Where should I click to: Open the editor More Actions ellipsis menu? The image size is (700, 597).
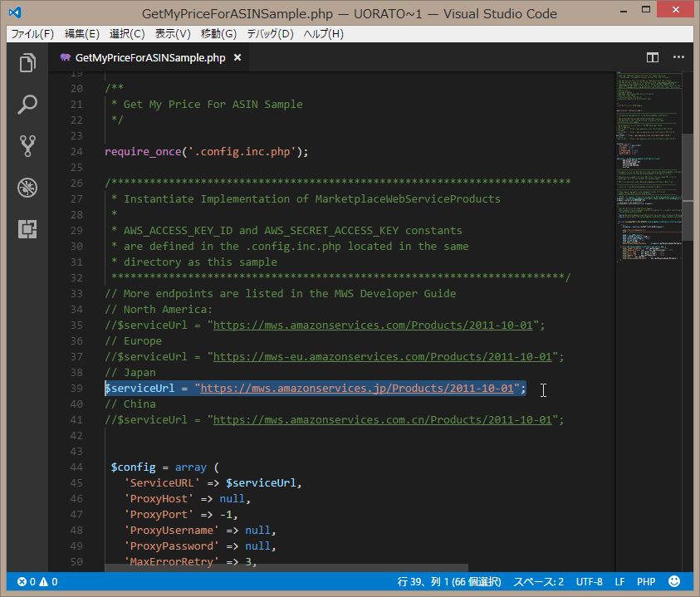point(678,57)
